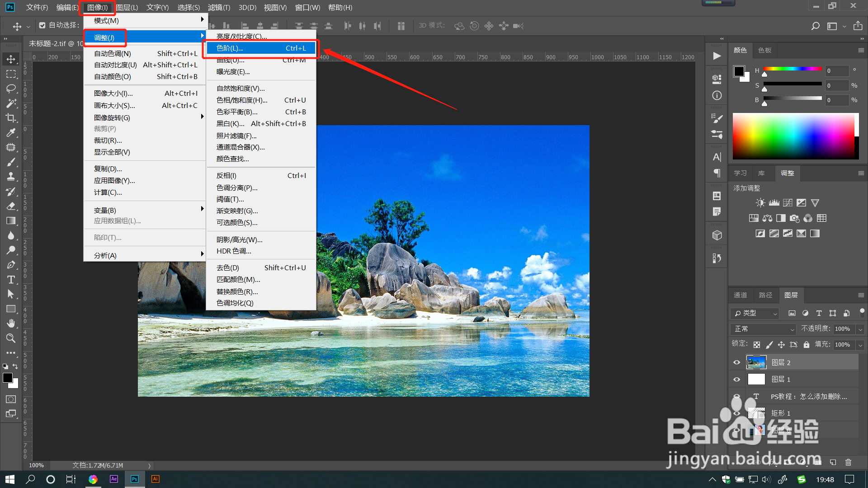The height and width of the screenshot is (488, 868).
Task: Hide the 图层 2 layer visibility
Action: pyautogui.click(x=737, y=362)
